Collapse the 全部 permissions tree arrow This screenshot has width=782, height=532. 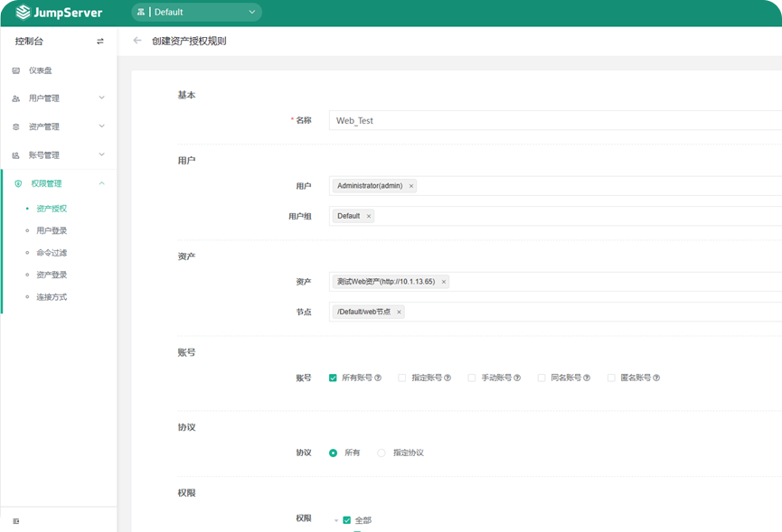pyautogui.click(x=336, y=520)
